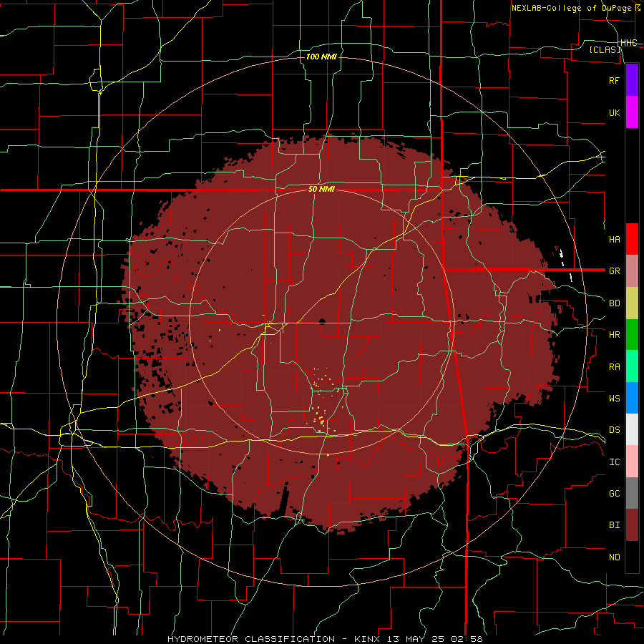
Task: Click the RF purple legend swatch
Action: pos(632,80)
